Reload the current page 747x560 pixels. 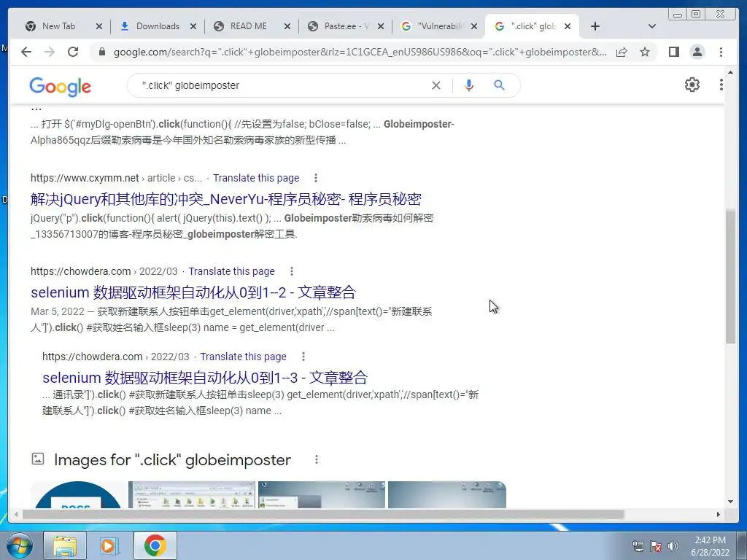click(x=73, y=52)
